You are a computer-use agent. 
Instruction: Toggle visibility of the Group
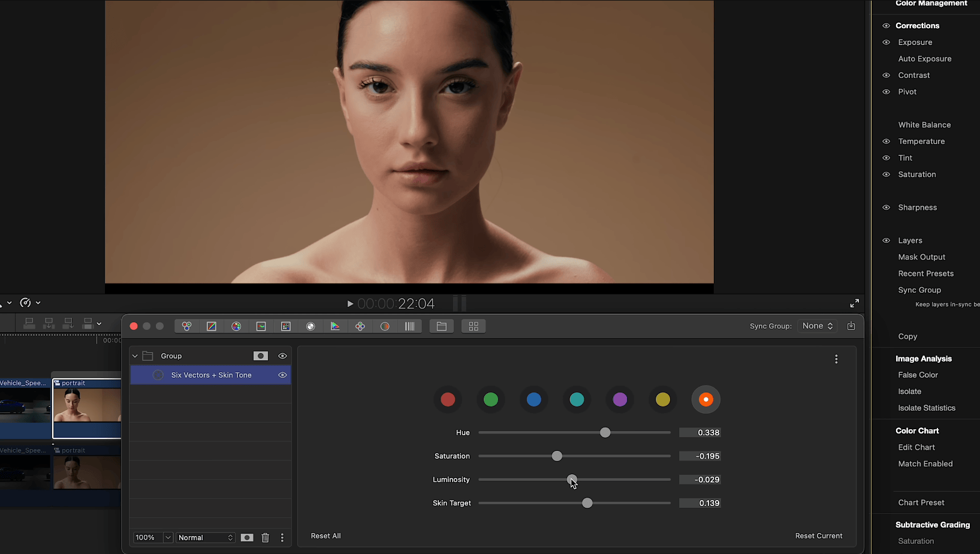[x=282, y=356]
